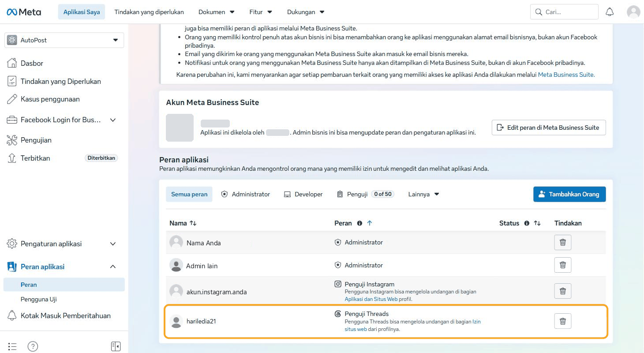
Task: Sort by Peran using the blue arrow
Action: click(370, 223)
